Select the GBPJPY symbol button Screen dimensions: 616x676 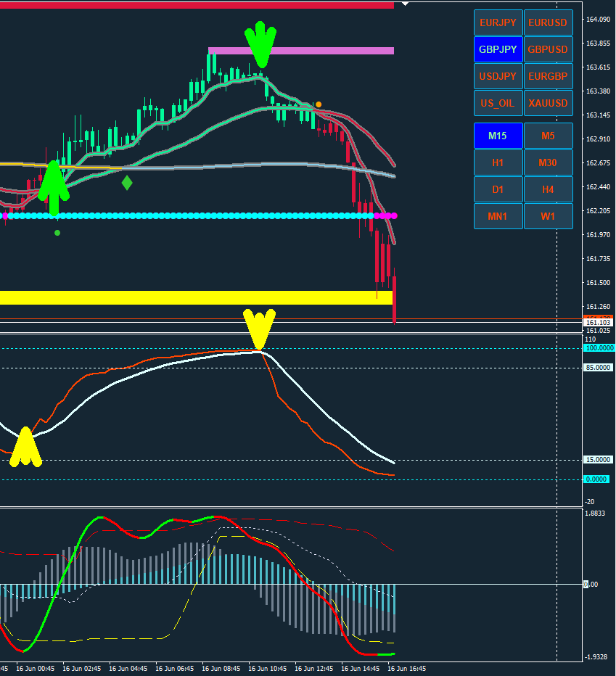[498, 49]
